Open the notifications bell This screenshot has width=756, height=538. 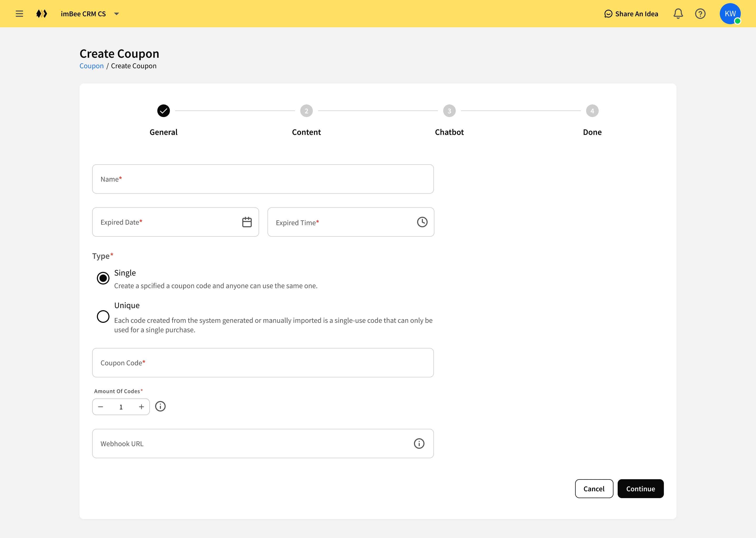click(x=678, y=14)
